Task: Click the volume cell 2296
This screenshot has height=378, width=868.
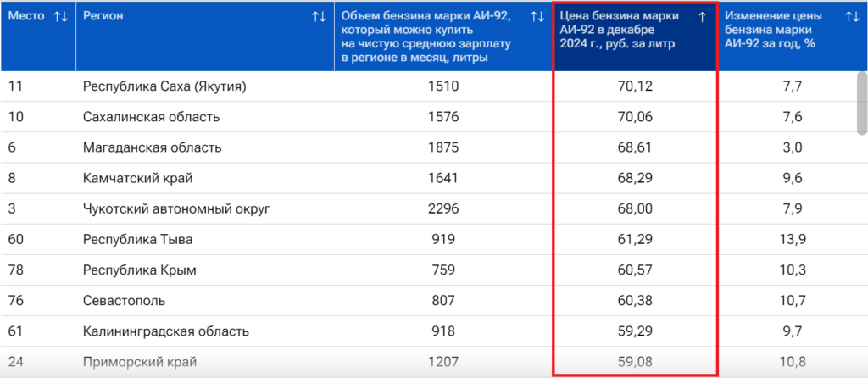Action: [443, 208]
